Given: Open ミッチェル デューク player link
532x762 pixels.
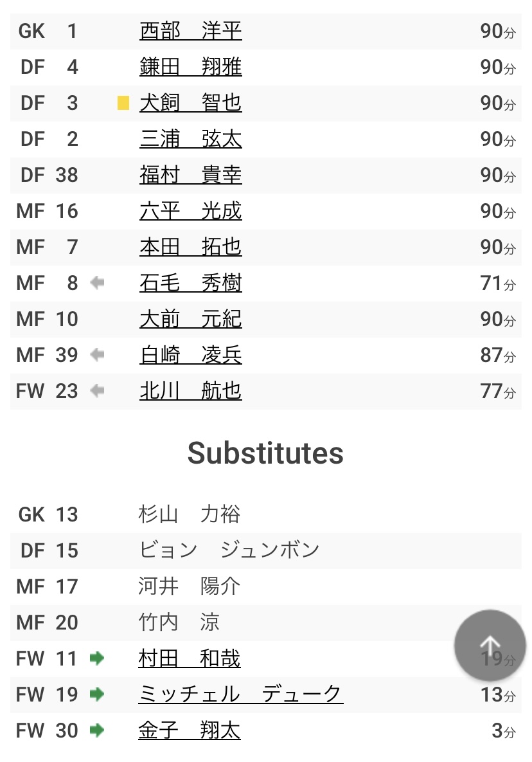Looking at the screenshot, I should point(241,694).
